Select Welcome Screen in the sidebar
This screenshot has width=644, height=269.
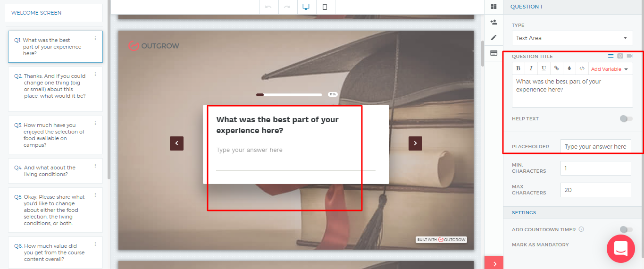pyautogui.click(x=54, y=13)
